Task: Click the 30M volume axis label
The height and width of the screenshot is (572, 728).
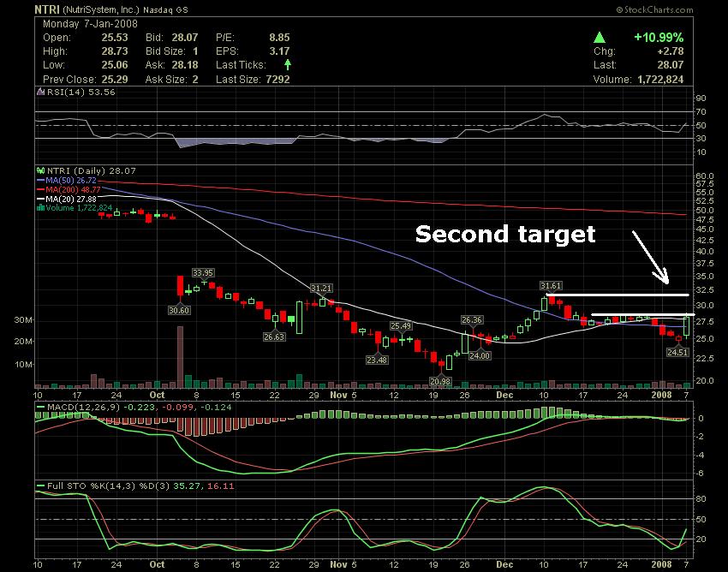Action: [x=23, y=320]
